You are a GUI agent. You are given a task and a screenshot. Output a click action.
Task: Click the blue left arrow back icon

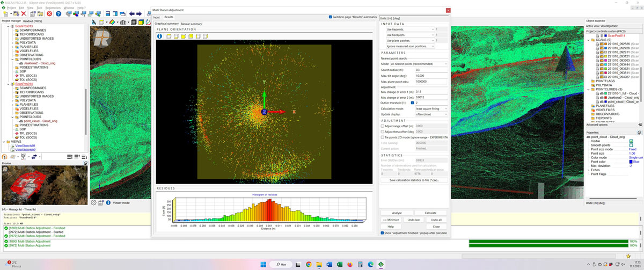click(132, 14)
